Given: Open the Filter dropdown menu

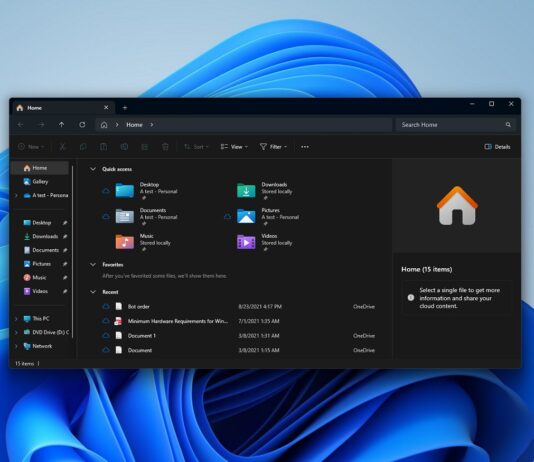Looking at the screenshot, I should [273, 147].
